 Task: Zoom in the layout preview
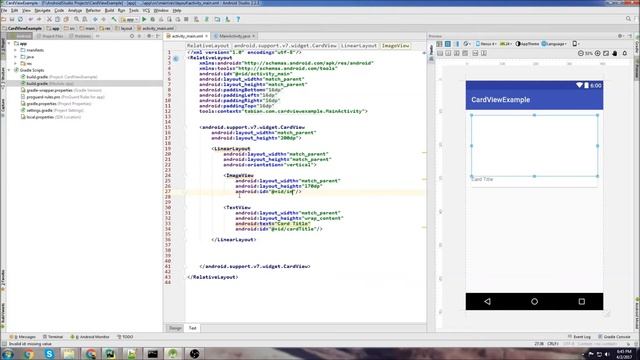(x=598, y=53)
